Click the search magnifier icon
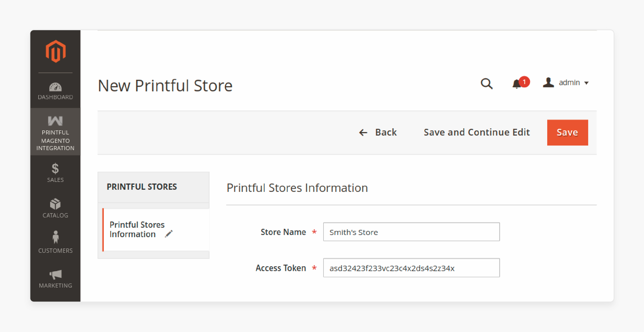The height and width of the screenshot is (332, 644). (487, 84)
